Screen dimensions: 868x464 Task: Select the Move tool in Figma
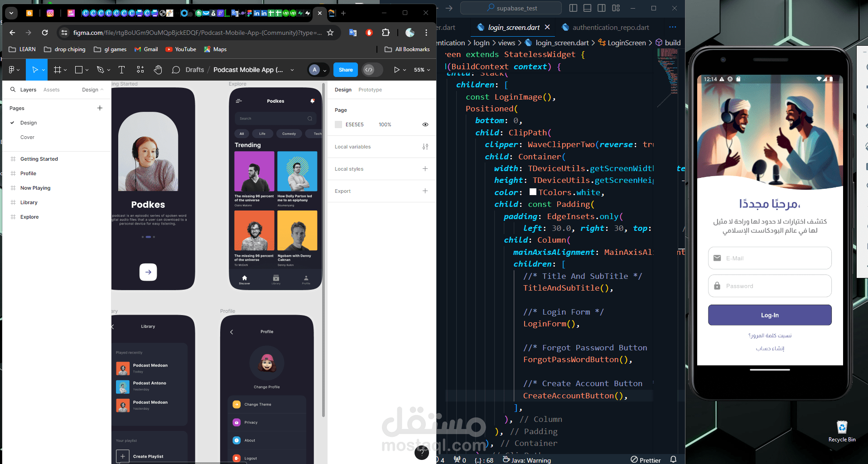click(x=35, y=70)
